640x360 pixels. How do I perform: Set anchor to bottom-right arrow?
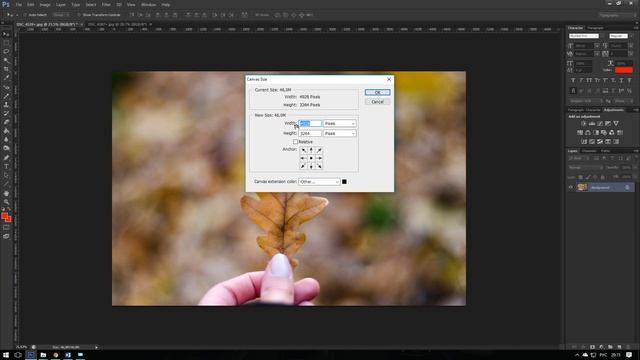tap(319, 166)
